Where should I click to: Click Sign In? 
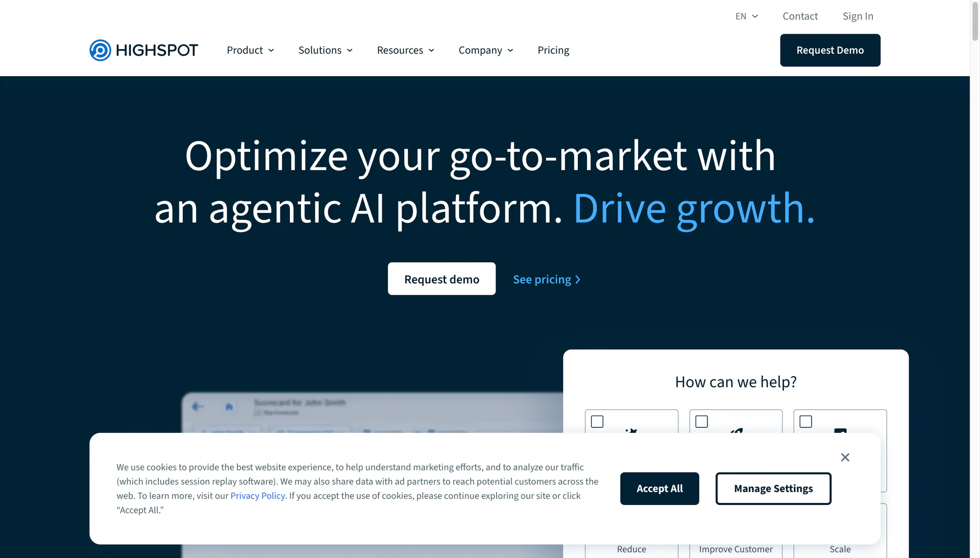point(857,16)
